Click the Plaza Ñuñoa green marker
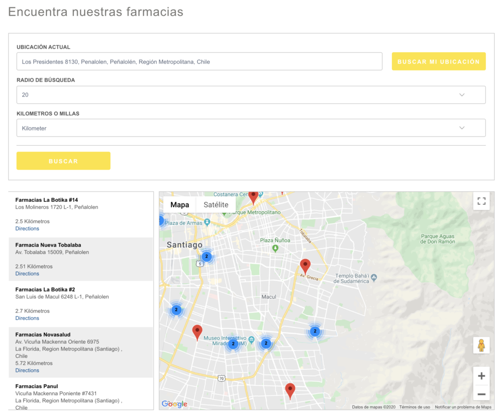504x420 pixels. pyautogui.click(x=275, y=248)
